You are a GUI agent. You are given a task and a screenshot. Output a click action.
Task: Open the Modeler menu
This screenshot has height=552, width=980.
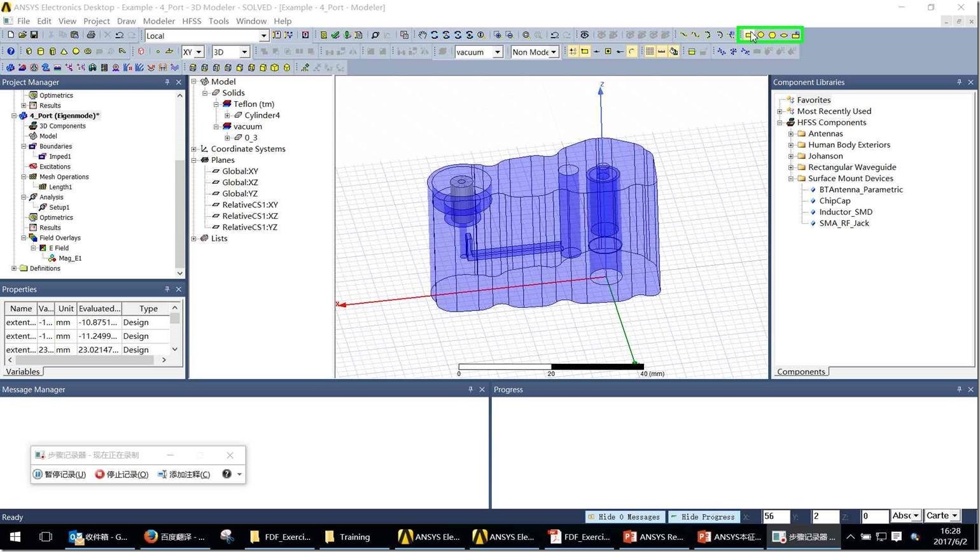click(158, 21)
